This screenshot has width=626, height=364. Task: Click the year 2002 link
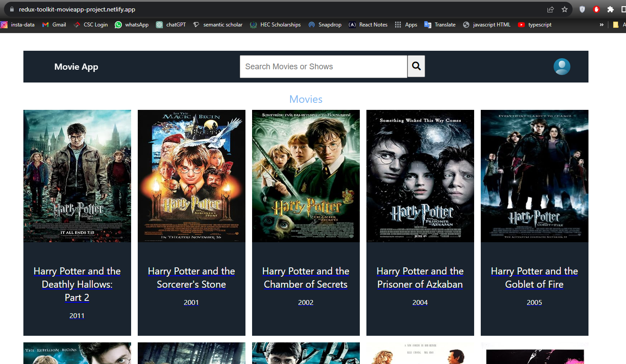pos(305,303)
